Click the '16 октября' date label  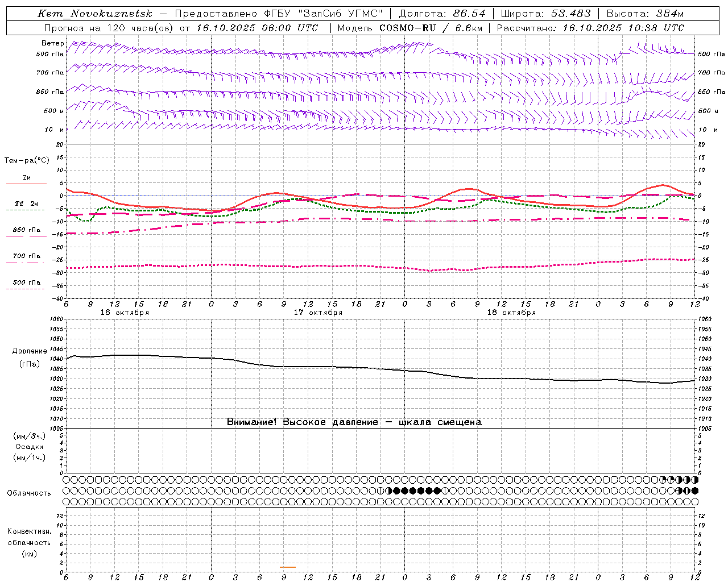[x=125, y=313]
